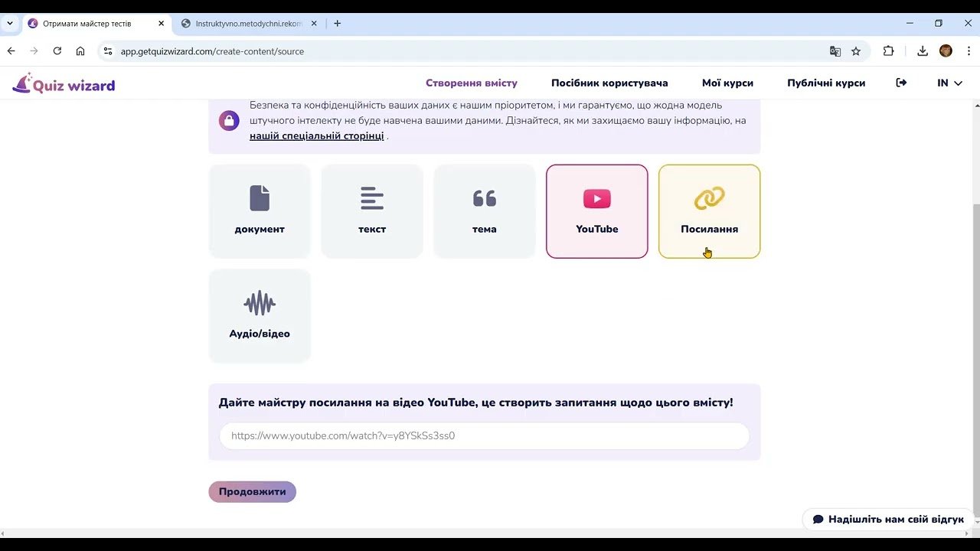Select the Аудіо/відео waveform source
Screen dimensions: 980x551
260,315
